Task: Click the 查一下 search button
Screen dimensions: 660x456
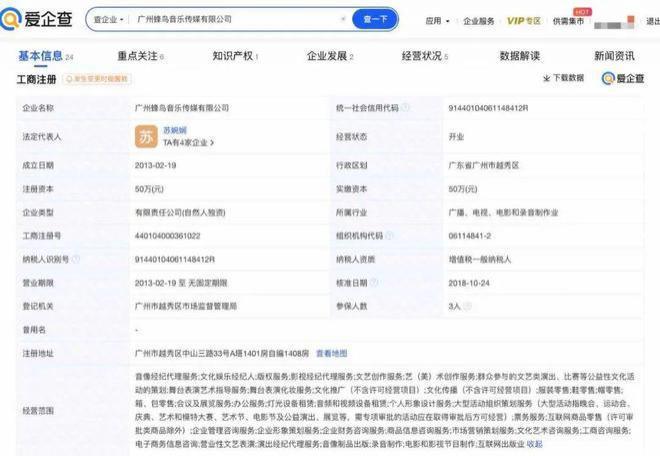Action: (x=375, y=19)
